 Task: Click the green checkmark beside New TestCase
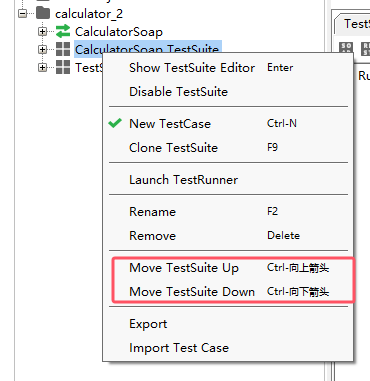[x=115, y=123]
